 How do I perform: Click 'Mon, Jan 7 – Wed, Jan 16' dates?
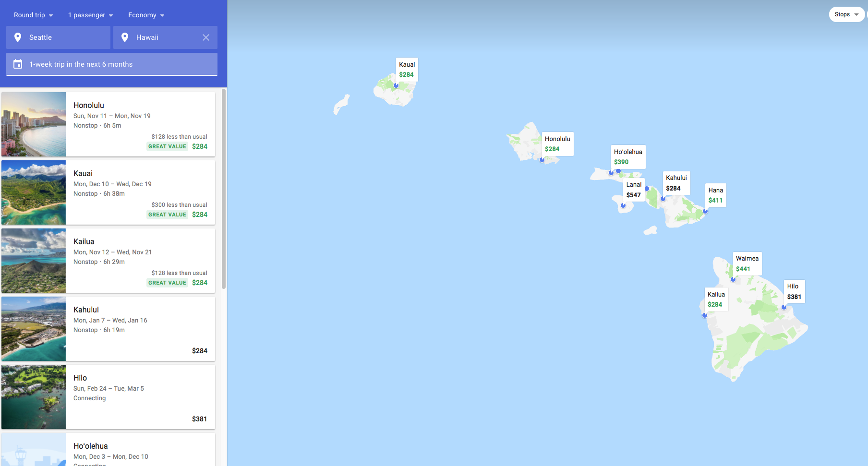[x=110, y=320]
